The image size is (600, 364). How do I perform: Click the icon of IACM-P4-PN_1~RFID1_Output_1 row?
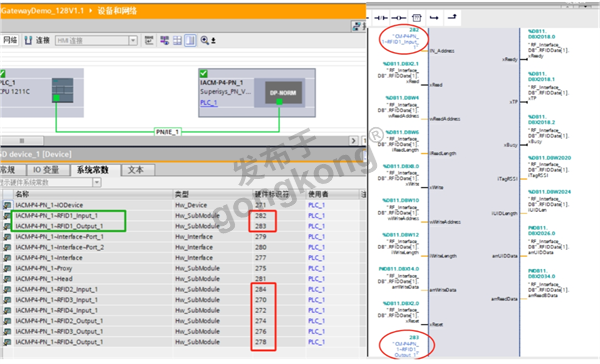tap(7, 226)
